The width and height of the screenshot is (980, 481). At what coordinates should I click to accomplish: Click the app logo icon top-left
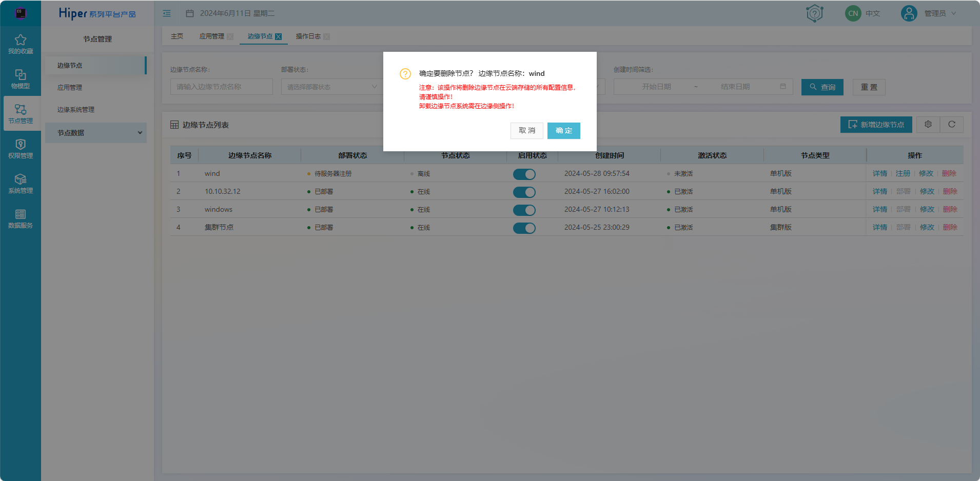(x=21, y=13)
